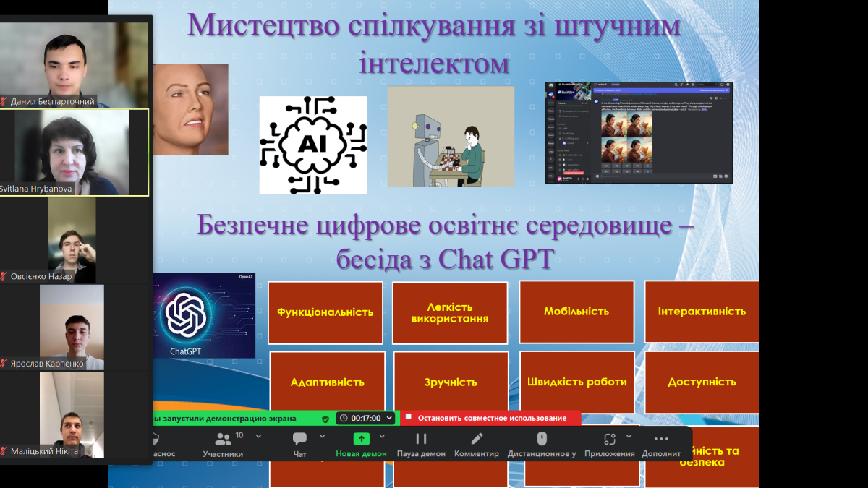
Task: Expand the arrow next to Participants
Action: (x=259, y=437)
